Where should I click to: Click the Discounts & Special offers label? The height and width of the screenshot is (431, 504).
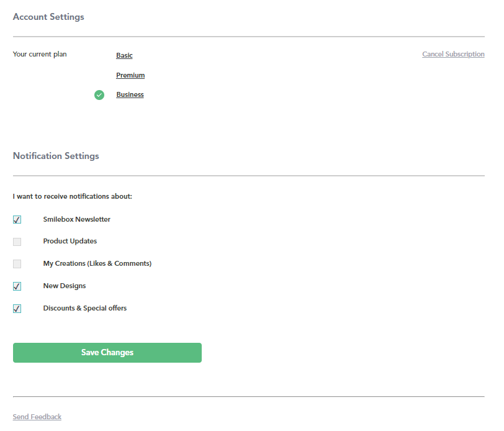pyautogui.click(x=85, y=308)
